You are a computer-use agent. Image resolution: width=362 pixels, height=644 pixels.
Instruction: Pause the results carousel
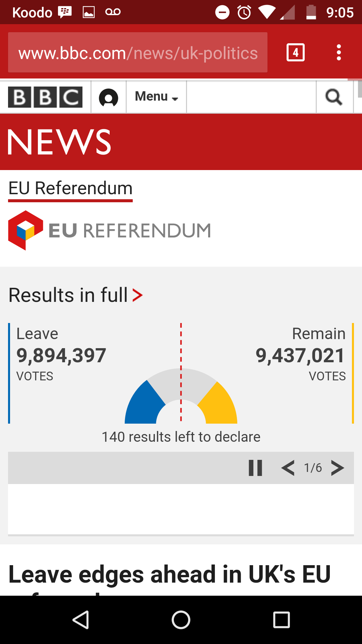(255, 468)
